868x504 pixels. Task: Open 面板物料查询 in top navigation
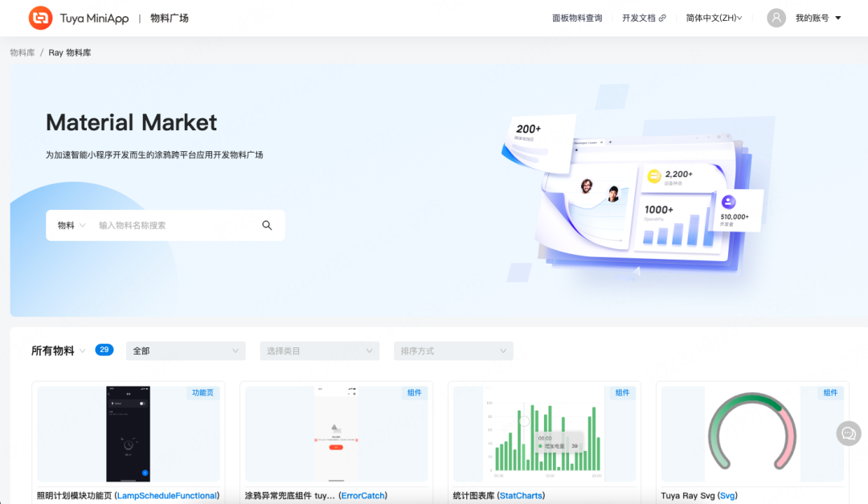point(577,18)
